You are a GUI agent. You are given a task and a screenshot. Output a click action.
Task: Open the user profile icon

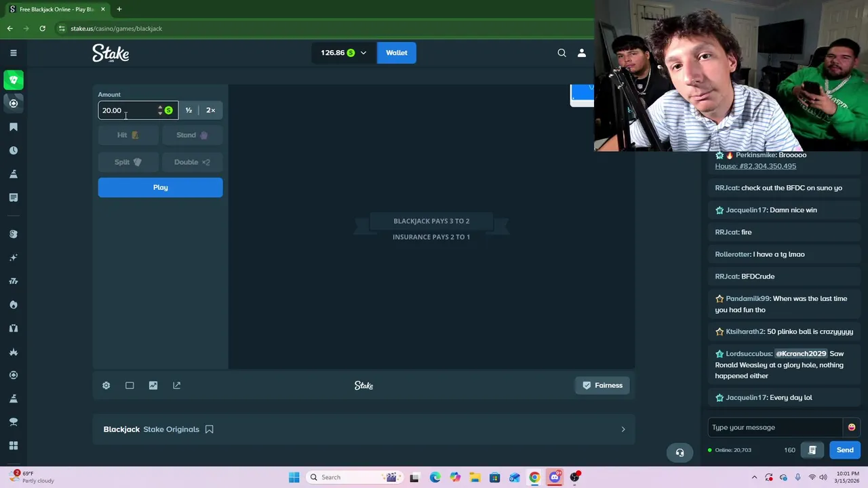(581, 53)
